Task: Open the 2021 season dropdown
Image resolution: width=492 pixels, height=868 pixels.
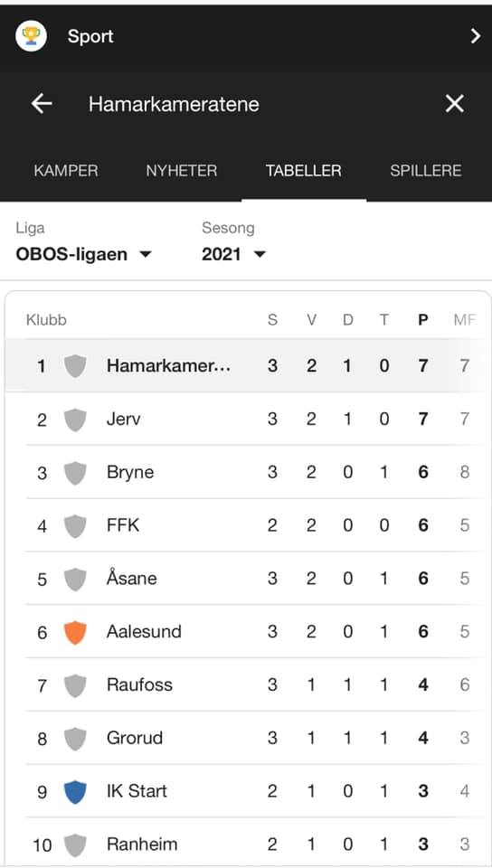Action: [x=233, y=254]
